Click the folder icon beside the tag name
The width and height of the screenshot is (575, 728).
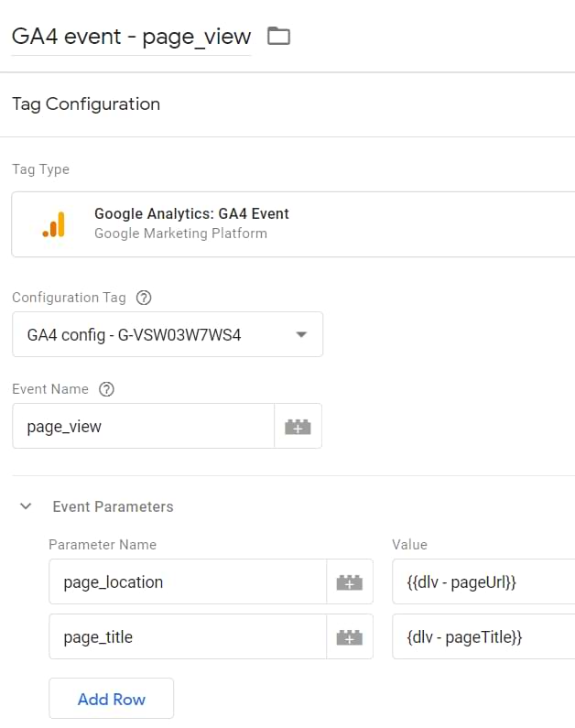(278, 37)
